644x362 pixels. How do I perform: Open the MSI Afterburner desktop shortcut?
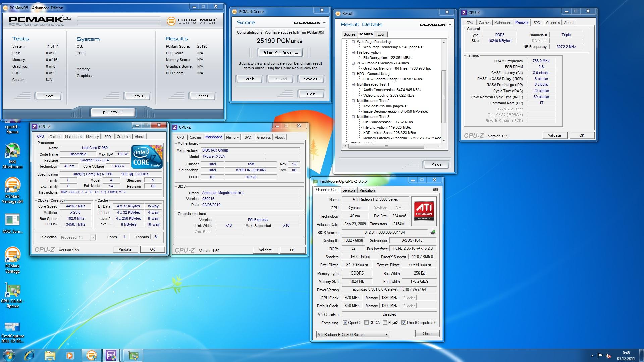tap(12, 156)
